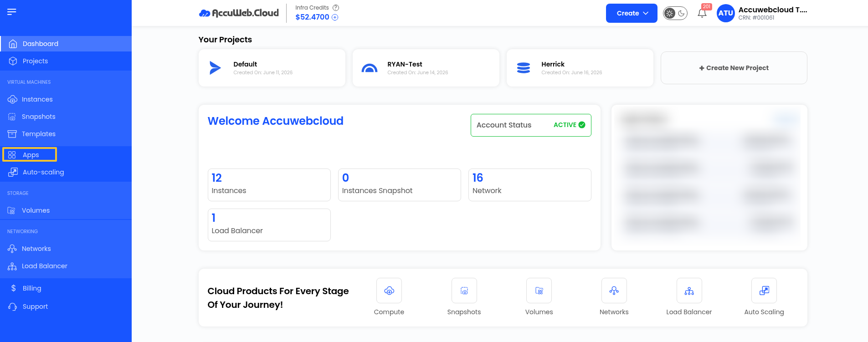
Task: Toggle the light/dark theme switch
Action: 675,13
